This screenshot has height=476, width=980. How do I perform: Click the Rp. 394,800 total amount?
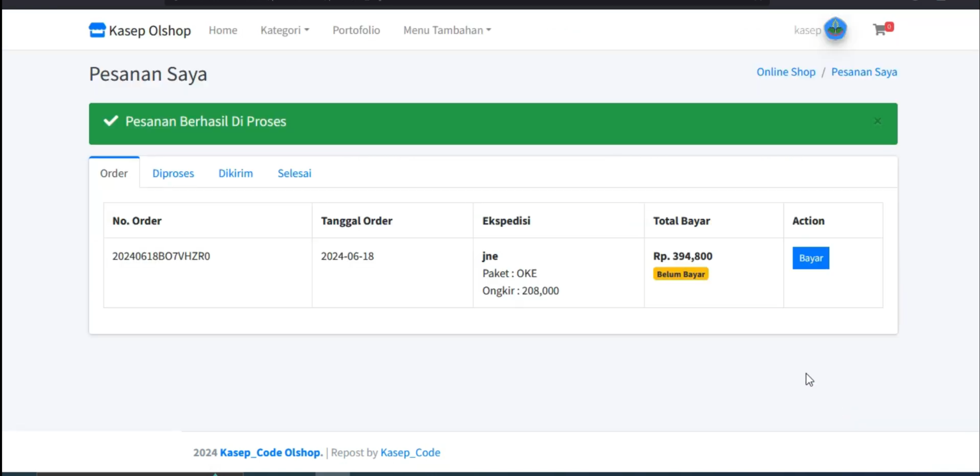[x=682, y=256]
